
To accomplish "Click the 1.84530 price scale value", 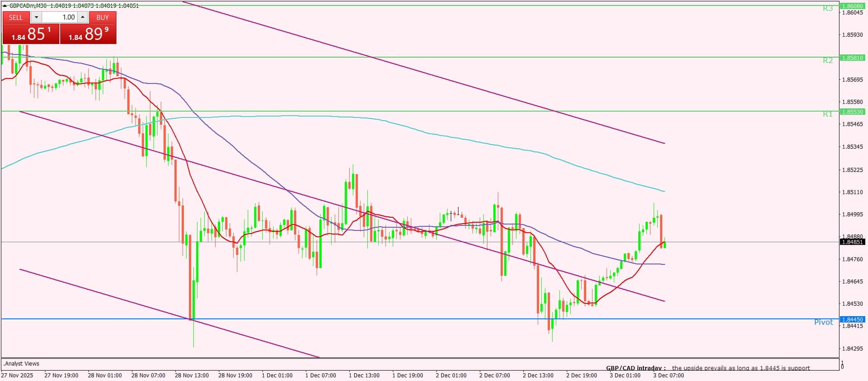I will (x=852, y=304).
